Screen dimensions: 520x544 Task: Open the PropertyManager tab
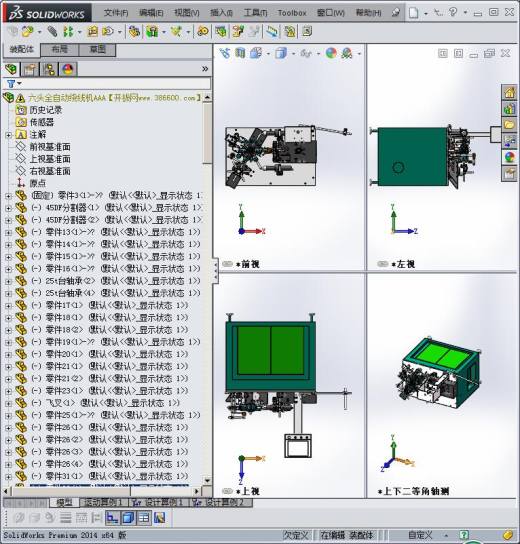pos(30,70)
